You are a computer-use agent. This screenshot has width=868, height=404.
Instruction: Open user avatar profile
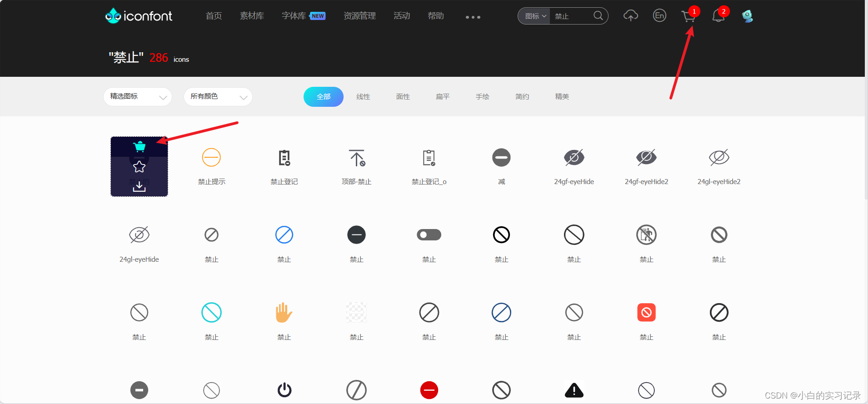(x=747, y=16)
